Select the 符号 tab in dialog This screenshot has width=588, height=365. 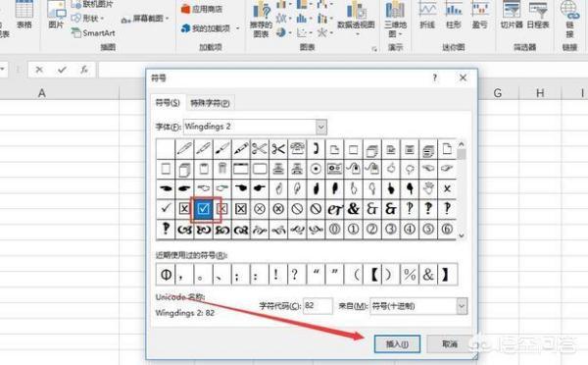click(168, 102)
